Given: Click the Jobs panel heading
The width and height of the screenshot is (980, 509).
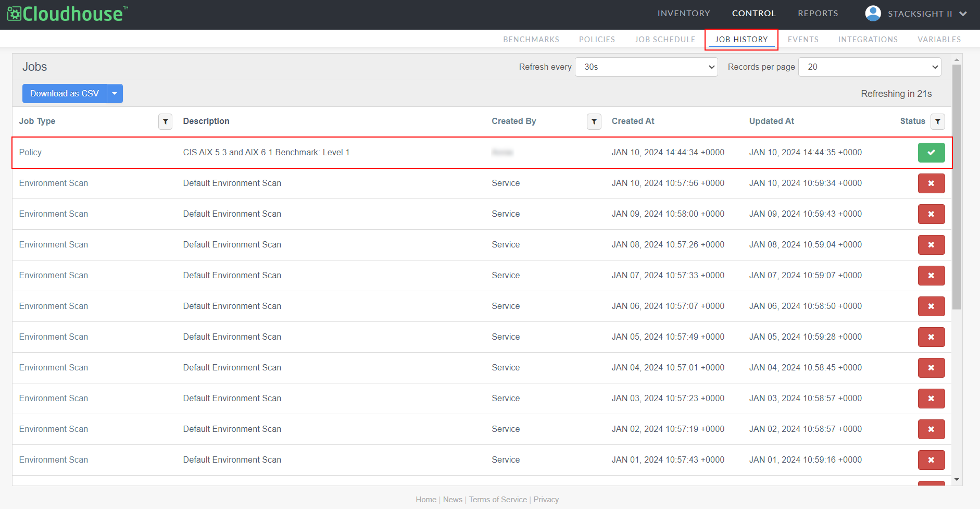Looking at the screenshot, I should (x=34, y=67).
